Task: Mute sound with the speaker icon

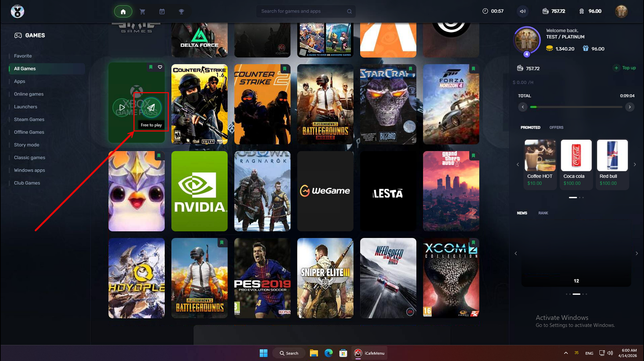Action: click(x=522, y=11)
